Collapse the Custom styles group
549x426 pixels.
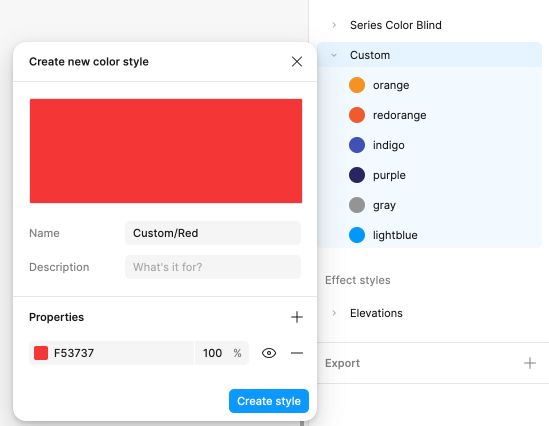click(334, 55)
